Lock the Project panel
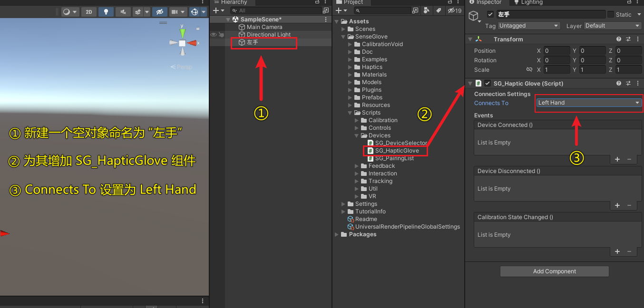Viewport: 644px width, 308px height. (x=450, y=2)
